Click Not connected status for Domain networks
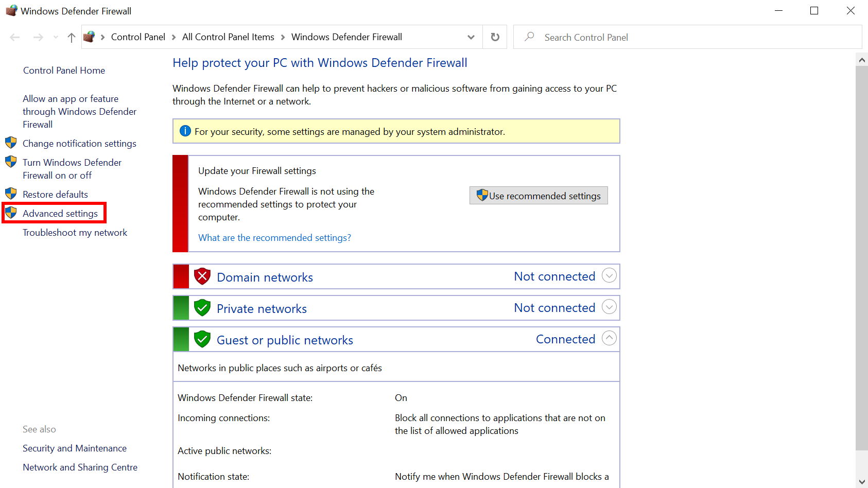 coord(554,276)
